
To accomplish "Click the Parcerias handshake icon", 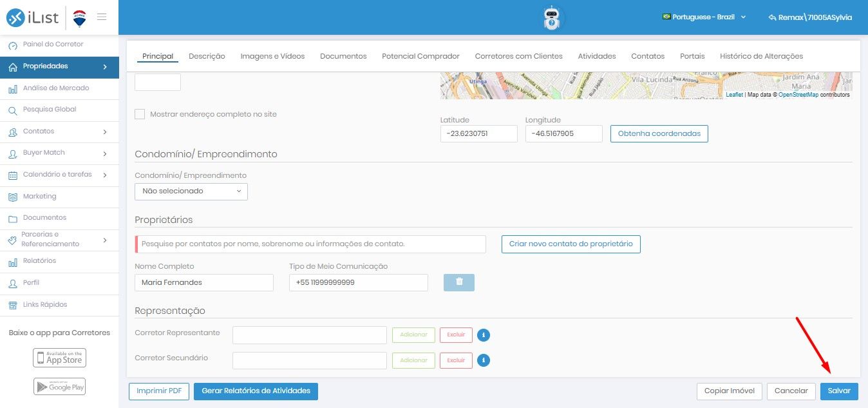I will 12,240.
